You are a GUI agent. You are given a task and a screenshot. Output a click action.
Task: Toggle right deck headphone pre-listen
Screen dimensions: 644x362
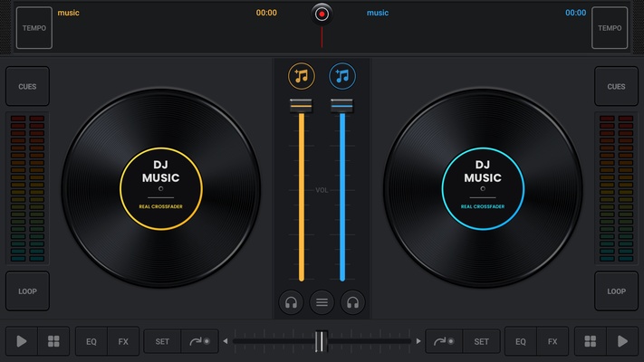click(352, 302)
